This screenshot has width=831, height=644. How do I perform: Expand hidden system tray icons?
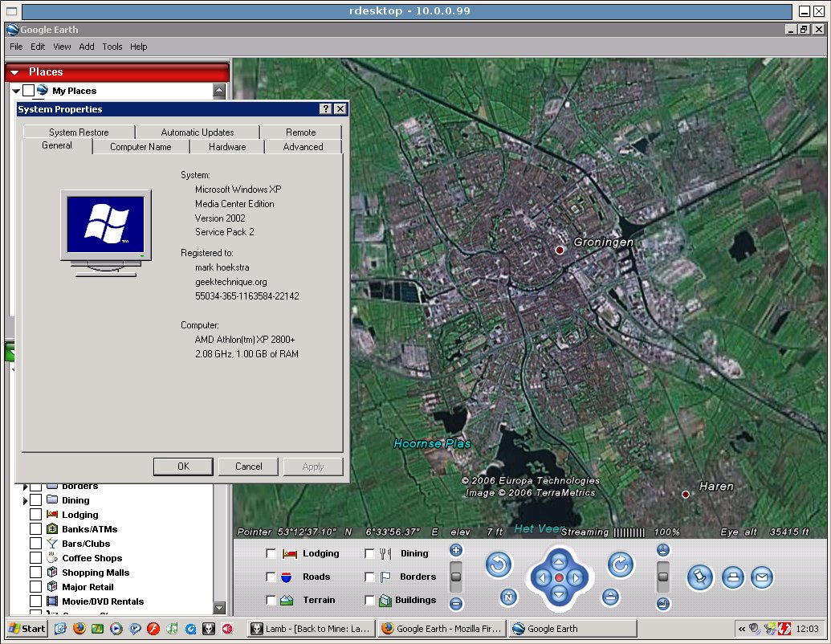[x=741, y=630]
